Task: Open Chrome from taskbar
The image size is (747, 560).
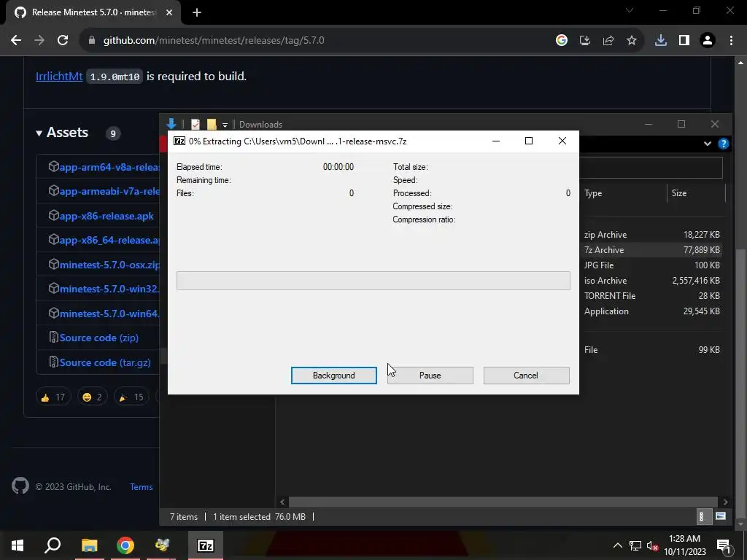Action: pos(125,545)
